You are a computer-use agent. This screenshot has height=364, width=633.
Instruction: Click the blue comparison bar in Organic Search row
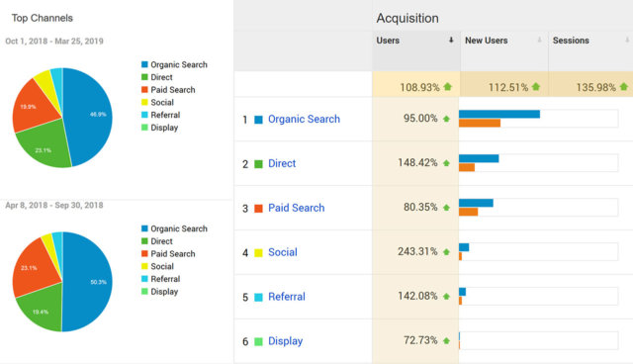click(499, 114)
